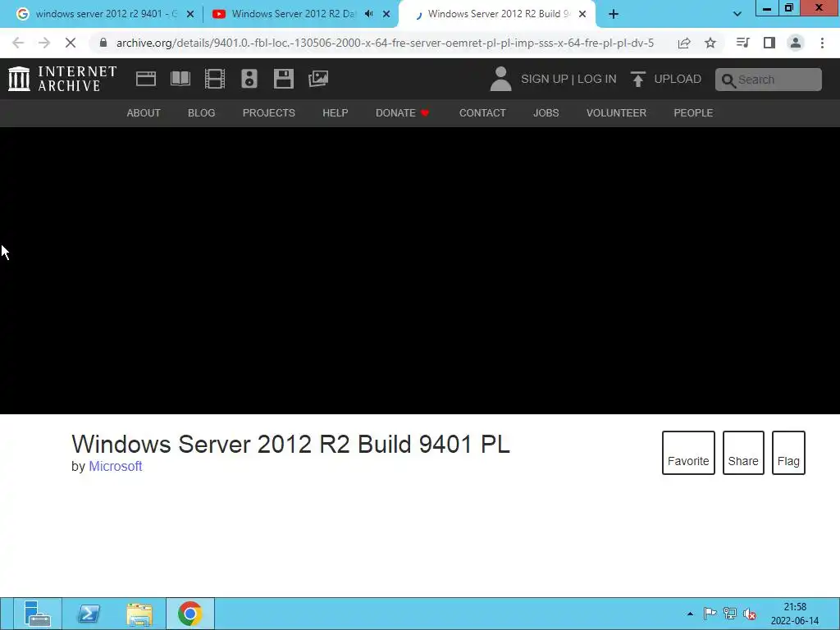This screenshot has width=840, height=630.
Task: Open the PEOPLE menu item
Action: coord(693,113)
